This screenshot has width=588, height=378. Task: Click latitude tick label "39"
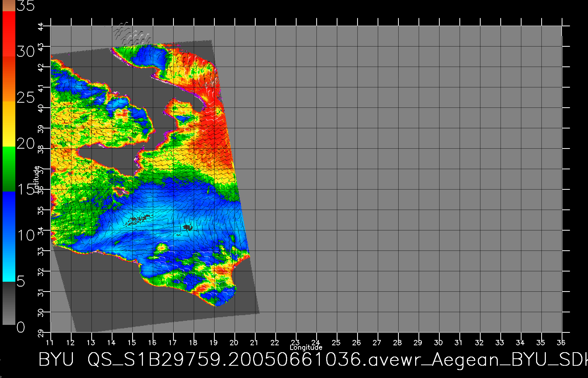(41, 129)
